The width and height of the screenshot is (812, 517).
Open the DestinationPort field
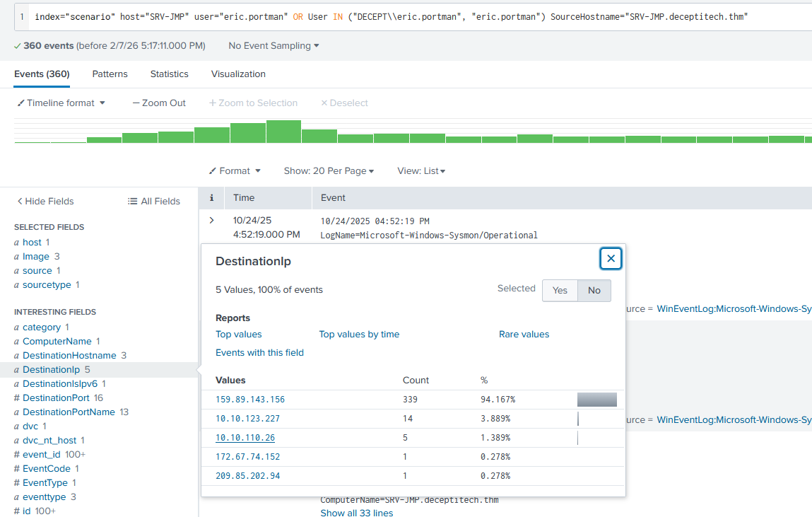[56, 398]
